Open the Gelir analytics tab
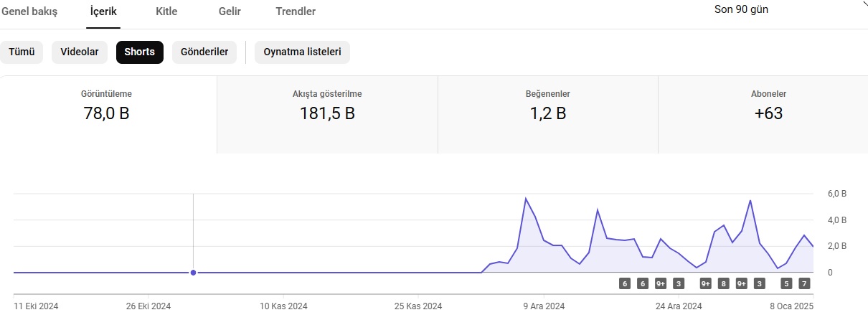Screen dimensions: 868x320 230,11
